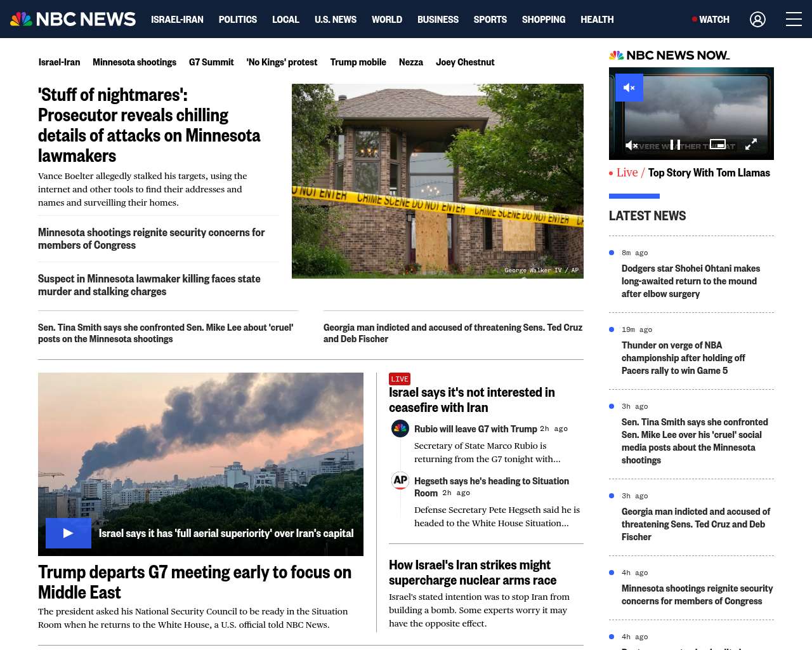Select the Minnesota shootings trending topic

pyautogui.click(x=134, y=62)
